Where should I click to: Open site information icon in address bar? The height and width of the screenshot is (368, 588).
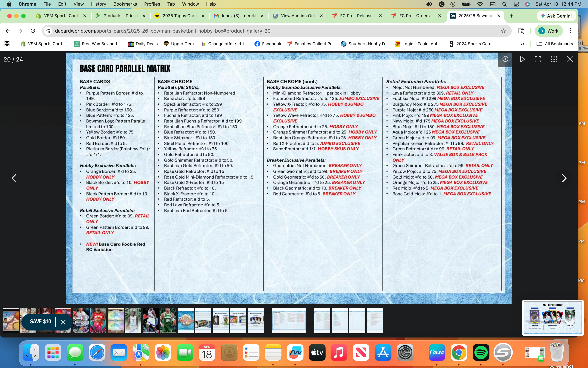point(48,31)
